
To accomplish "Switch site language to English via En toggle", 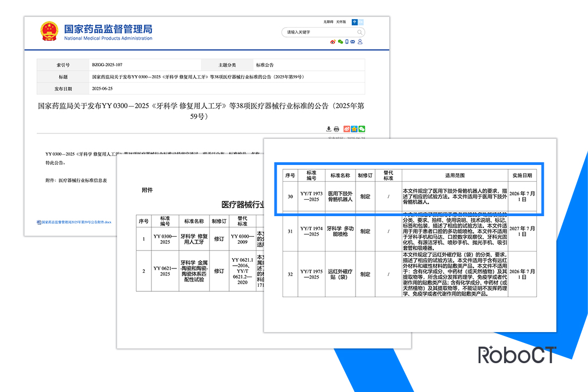I will click(362, 22).
